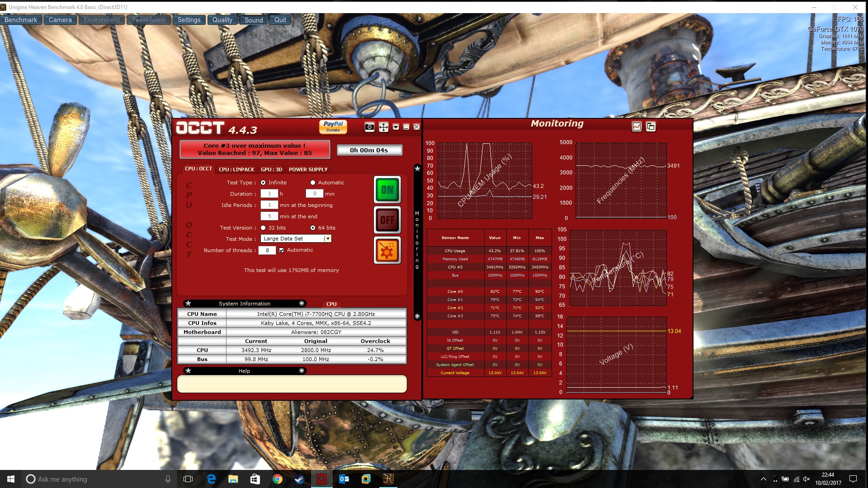Switch to the POWER SUPPLY tab
This screenshot has width=868, height=488.
(308, 169)
